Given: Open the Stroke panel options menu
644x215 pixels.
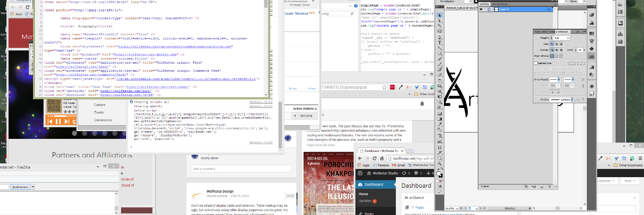Looking at the screenshot, I should pos(584,32).
